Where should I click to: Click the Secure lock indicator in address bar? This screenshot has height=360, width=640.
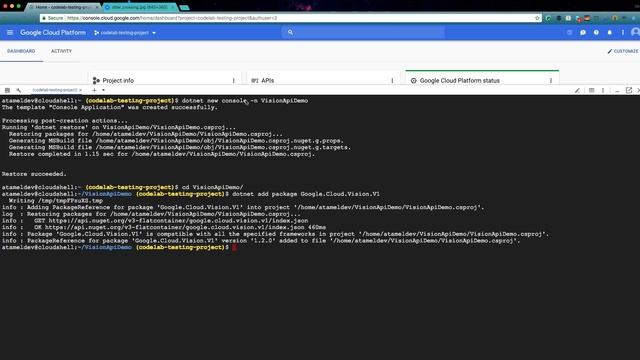[x=53, y=18]
